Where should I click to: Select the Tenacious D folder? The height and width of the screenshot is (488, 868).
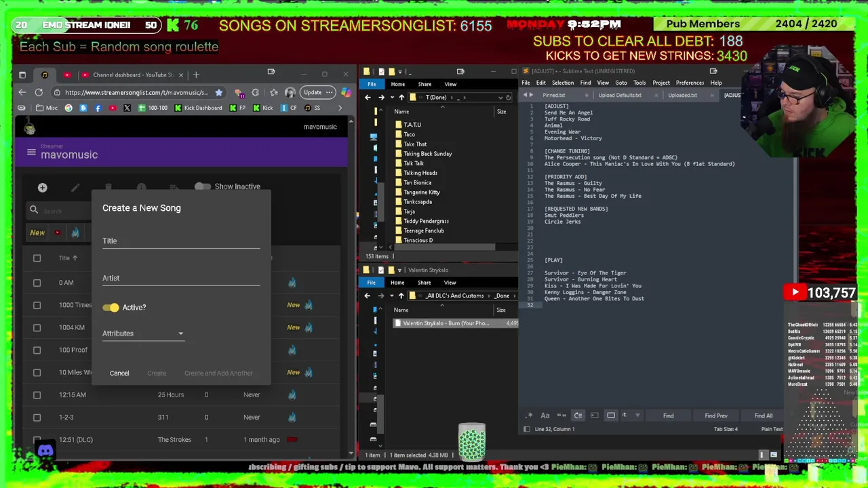coord(418,240)
